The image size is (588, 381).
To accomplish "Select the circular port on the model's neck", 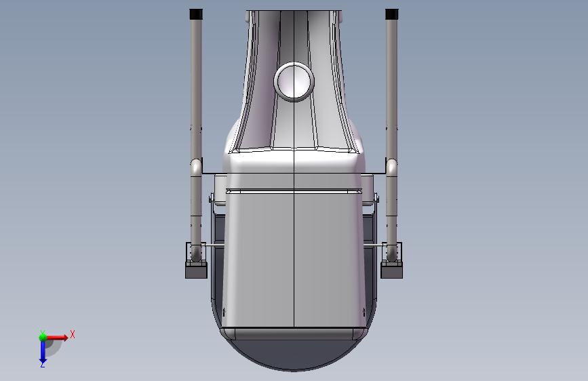I will [294, 82].
